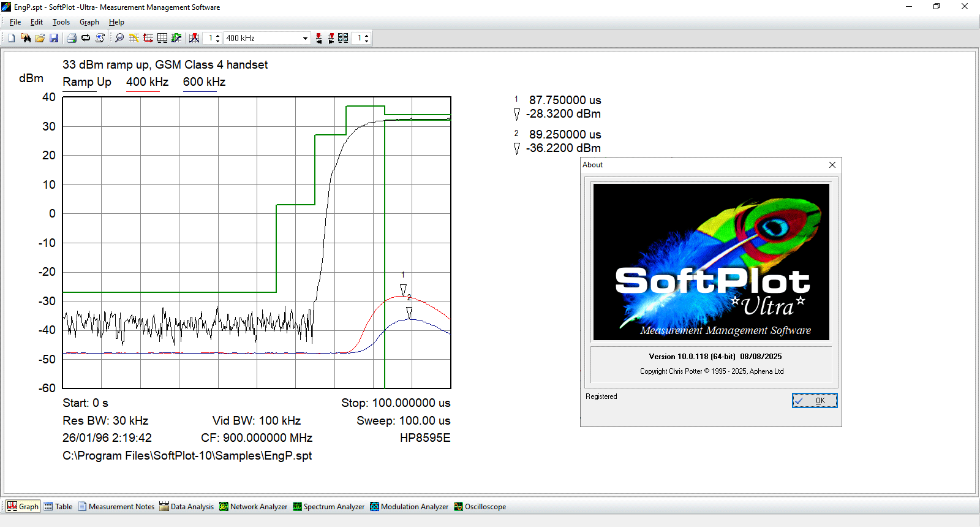This screenshot has height=527, width=980.
Task: Open the File menu
Action: coord(15,22)
